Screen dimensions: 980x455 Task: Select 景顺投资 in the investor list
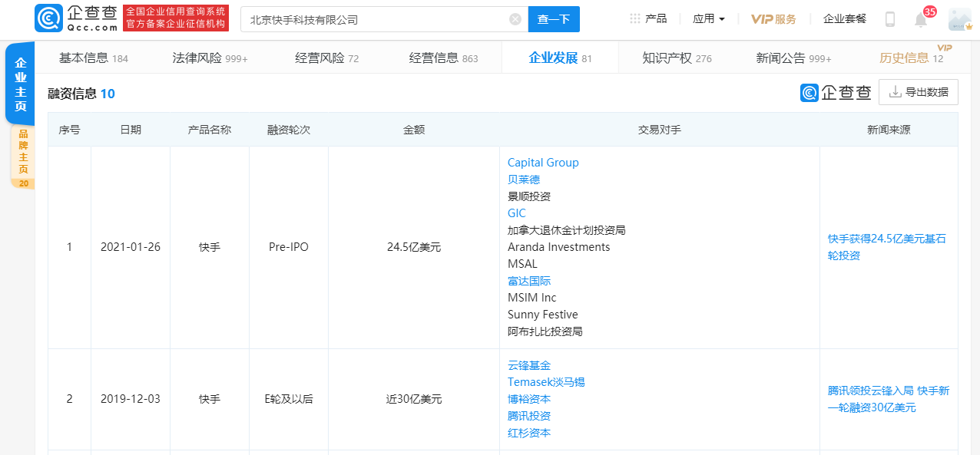pyautogui.click(x=529, y=196)
